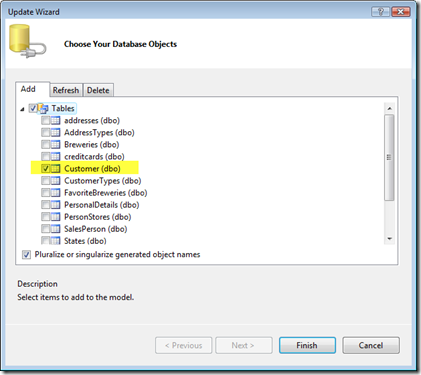Image resolution: width=421 pixels, height=375 pixels.
Task: Click the table icon beside FavoriteBreweries (dbo)
Action: coord(56,193)
